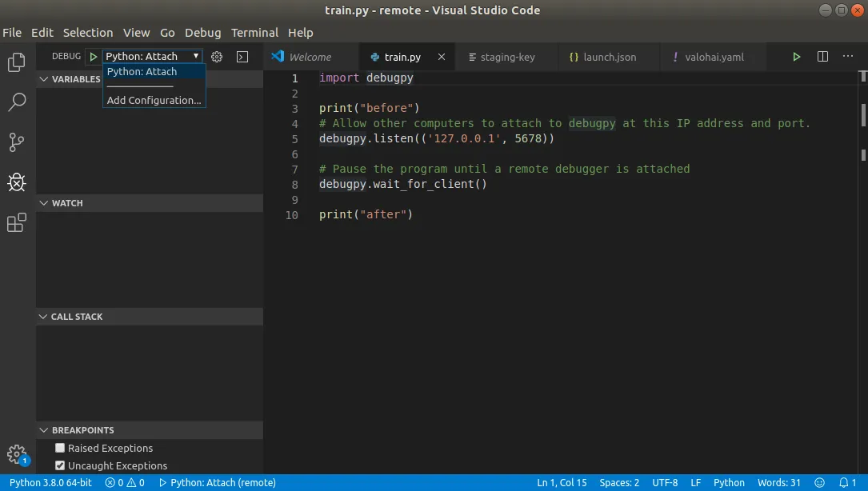Open the feedback smiley in status bar

[x=820, y=483]
